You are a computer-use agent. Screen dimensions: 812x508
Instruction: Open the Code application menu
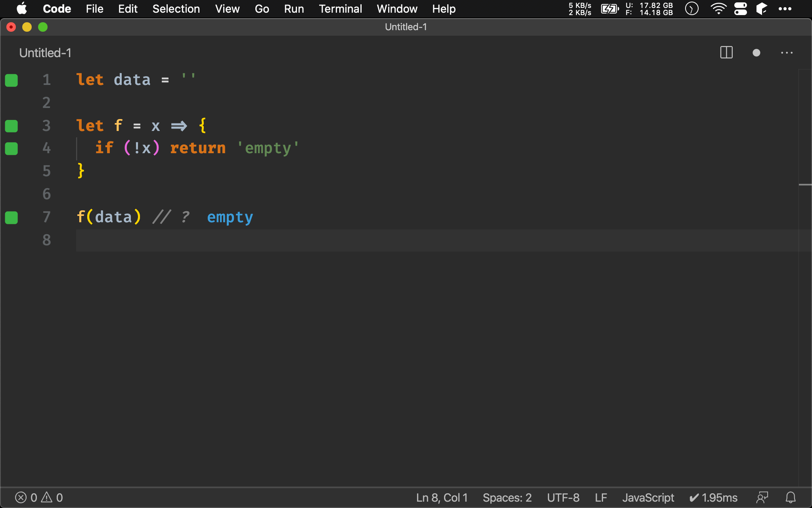click(57, 9)
